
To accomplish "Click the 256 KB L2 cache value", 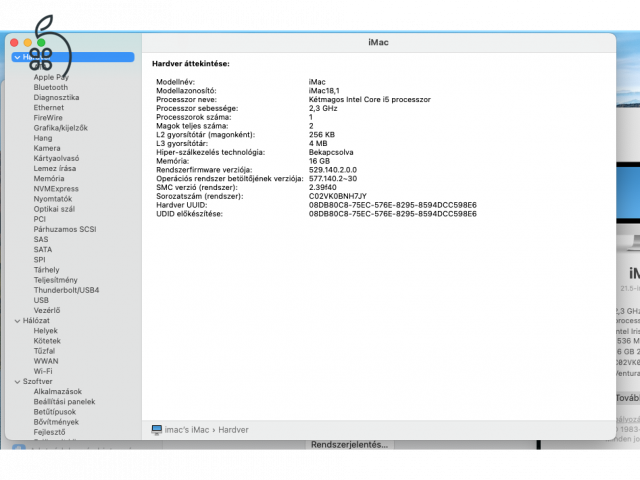I will point(322,135).
